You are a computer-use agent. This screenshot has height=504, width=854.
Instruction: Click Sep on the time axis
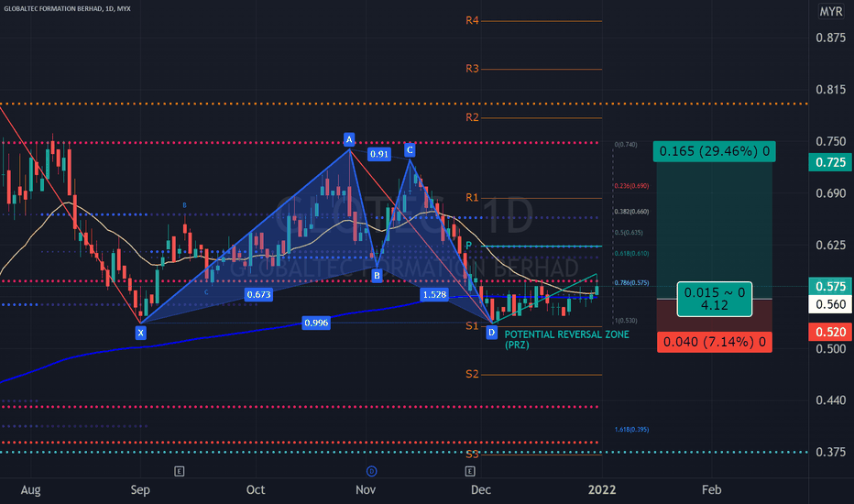(140, 490)
